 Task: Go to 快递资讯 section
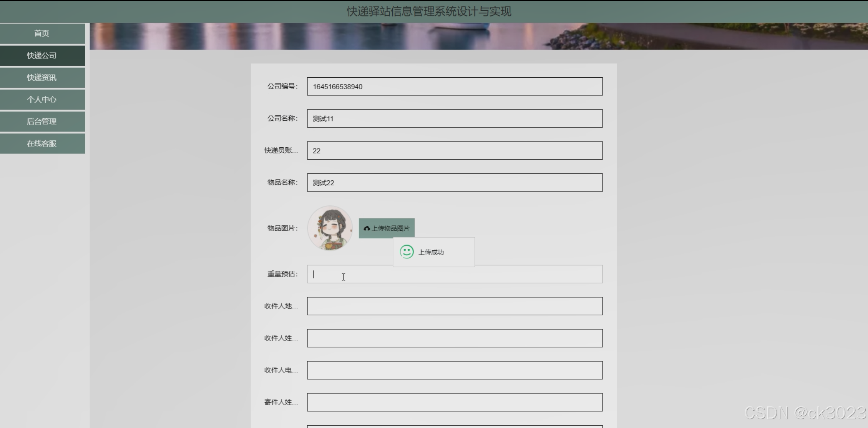click(42, 78)
